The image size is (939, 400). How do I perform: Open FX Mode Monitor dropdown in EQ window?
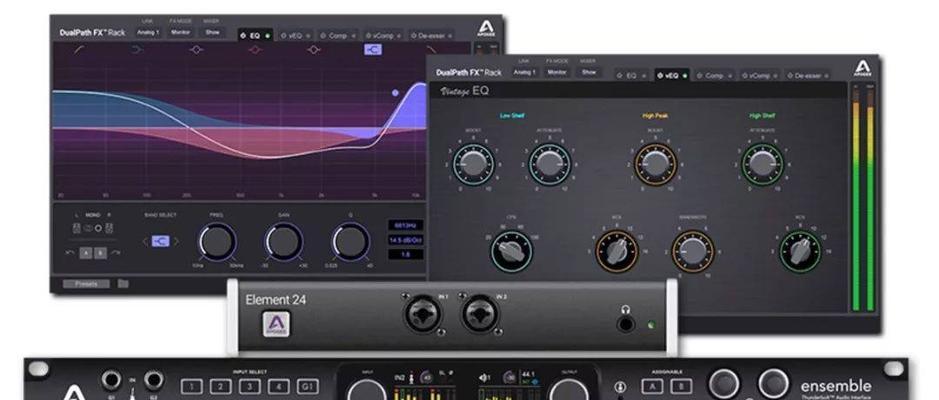pyautogui.click(x=181, y=32)
